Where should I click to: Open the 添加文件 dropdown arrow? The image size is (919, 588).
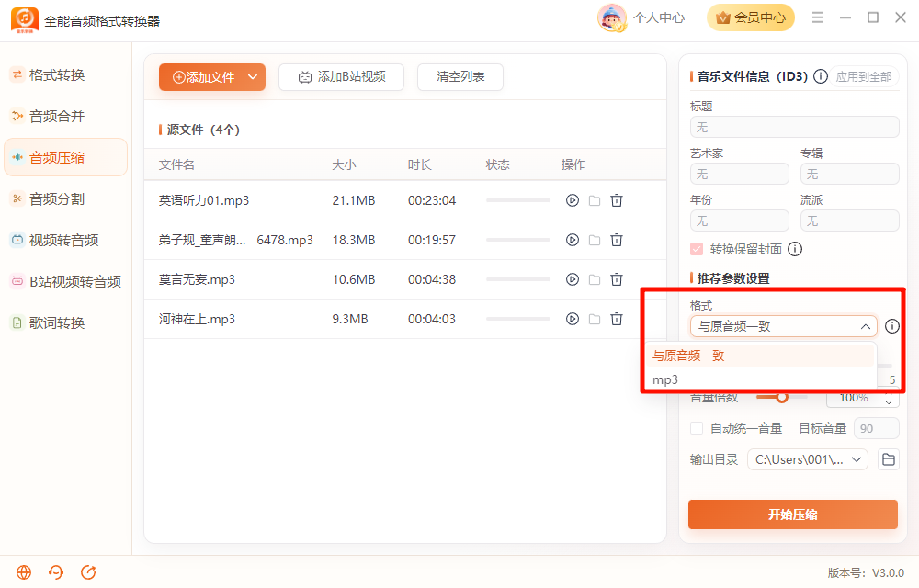pyautogui.click(x=253, y=77)
